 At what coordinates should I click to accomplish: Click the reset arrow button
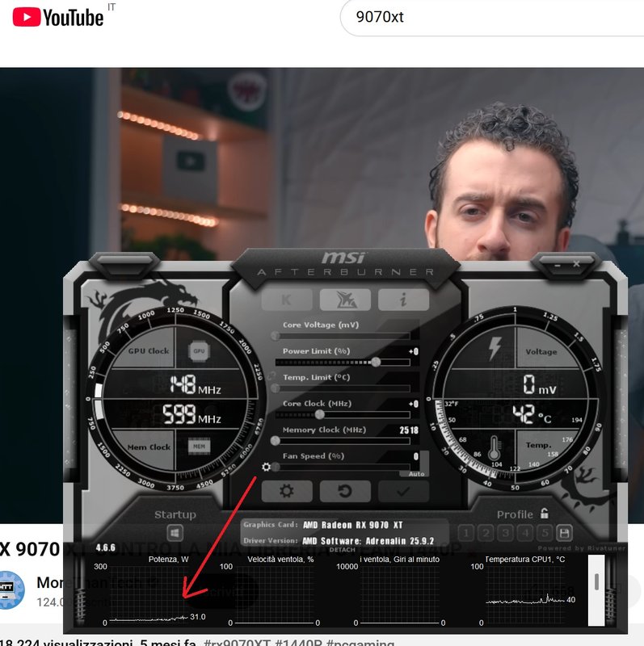345,491
